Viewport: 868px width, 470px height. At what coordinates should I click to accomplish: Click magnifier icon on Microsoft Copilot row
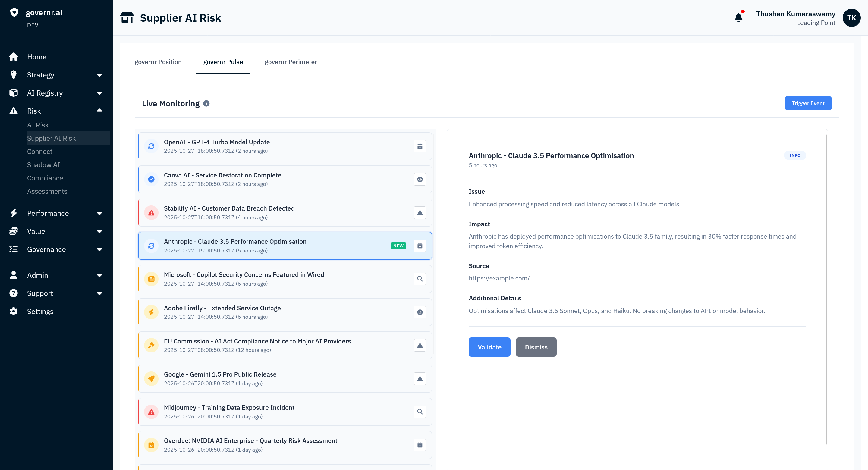click(420, 279)
